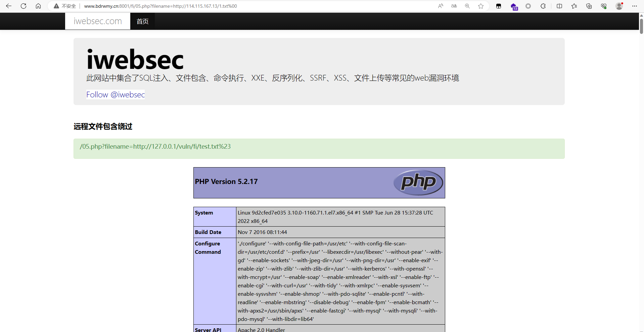Click the green example path /05.php?filename text

155,146
